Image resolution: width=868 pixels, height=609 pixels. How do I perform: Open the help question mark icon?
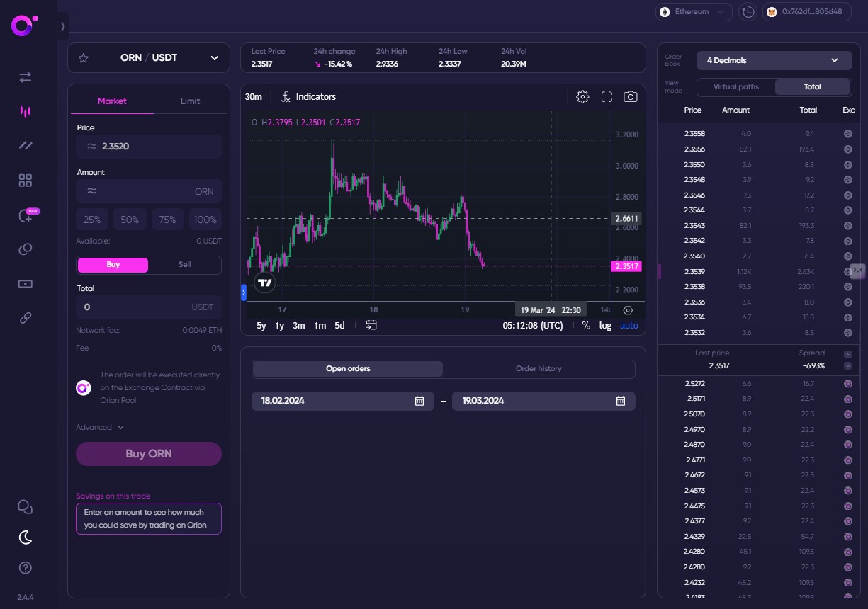click(26, 568)
